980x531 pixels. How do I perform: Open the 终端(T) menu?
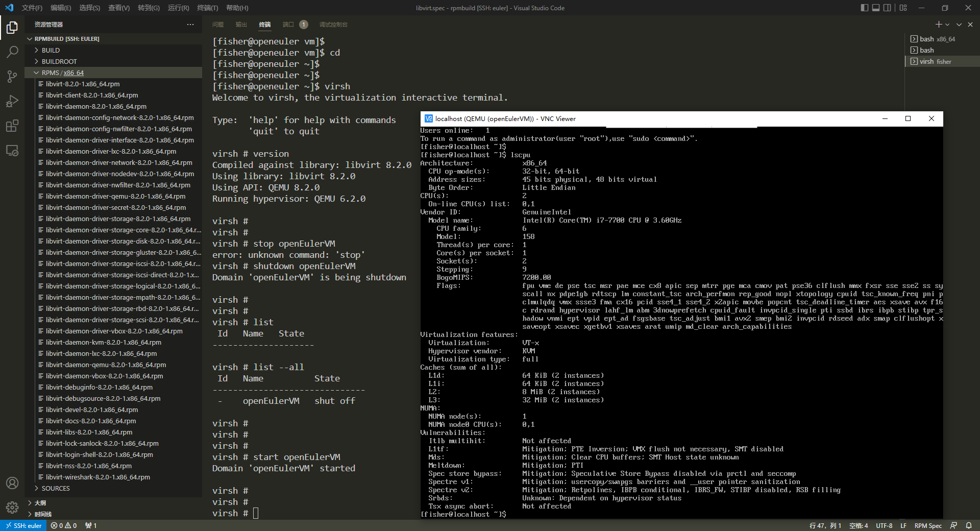coord(208,8)
